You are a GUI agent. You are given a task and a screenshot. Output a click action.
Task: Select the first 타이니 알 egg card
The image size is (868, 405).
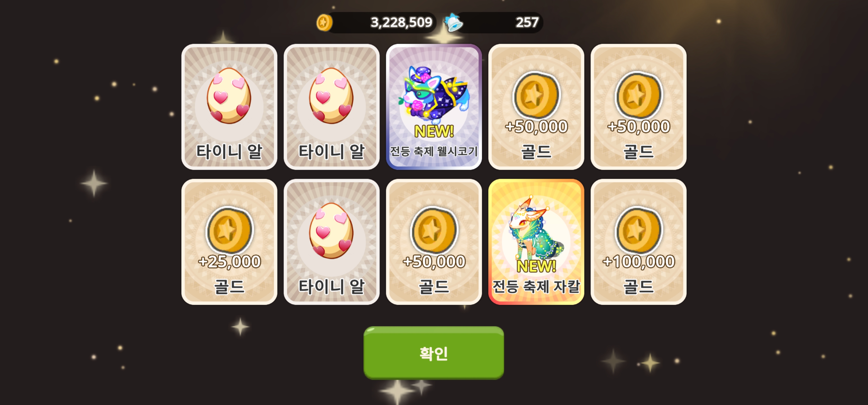(x=229, y=107)
